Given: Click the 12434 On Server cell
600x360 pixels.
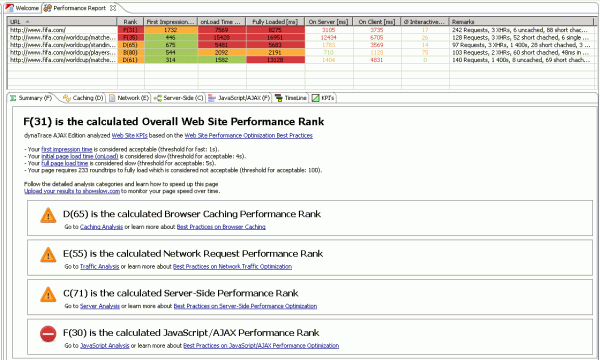Looking at the screenshot, I should tap(329, 37).
